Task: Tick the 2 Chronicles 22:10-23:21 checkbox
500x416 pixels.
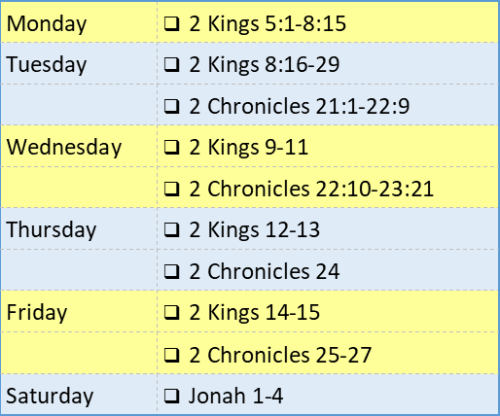Action: [172, 189]
